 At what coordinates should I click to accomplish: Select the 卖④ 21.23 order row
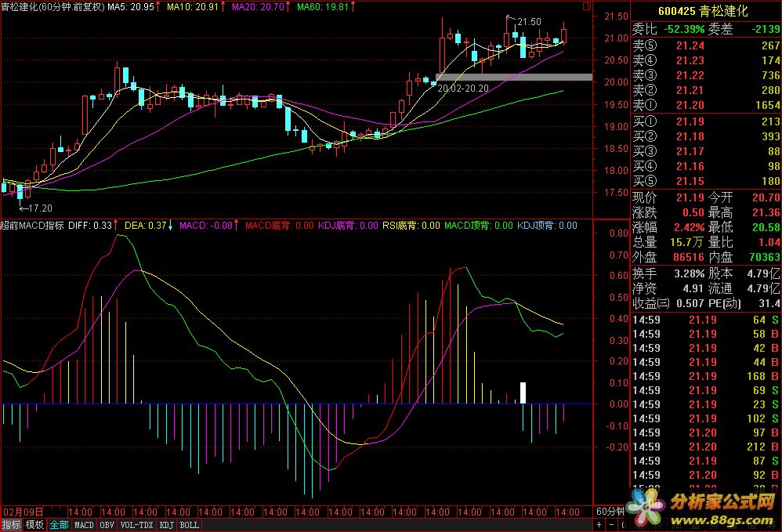point(706,60)
